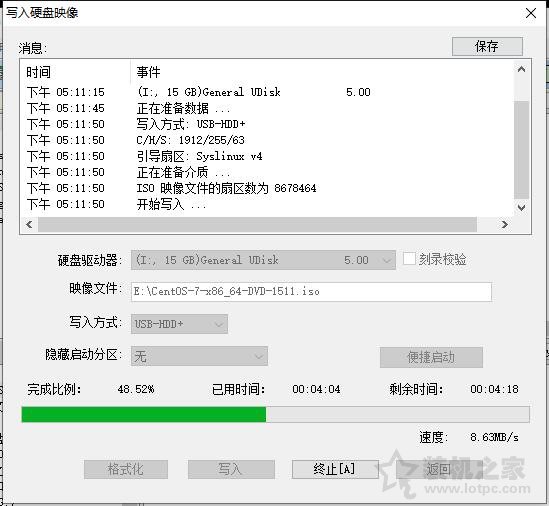The image size is (549, 506).
Task: Click the 返回 button
Action: click(439, 469)
